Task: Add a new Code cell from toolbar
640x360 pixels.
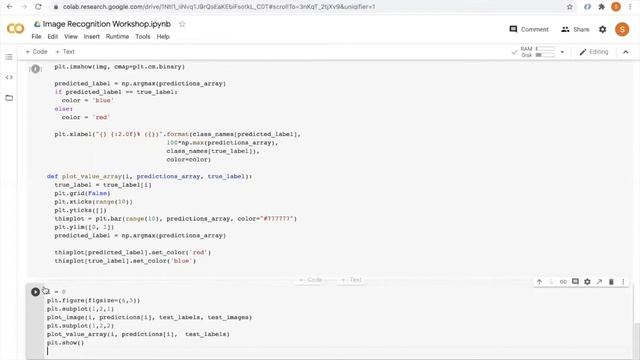Action: [x=36, y=52]
